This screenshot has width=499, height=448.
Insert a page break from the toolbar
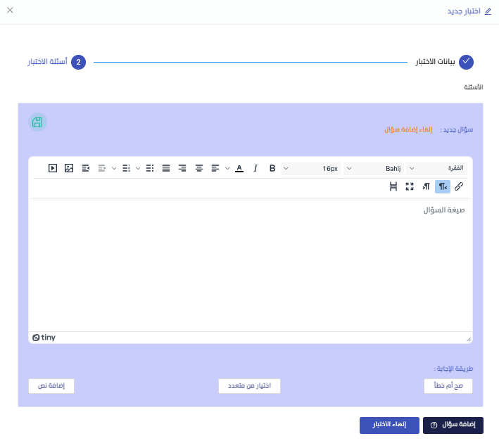tap(393, 186)
